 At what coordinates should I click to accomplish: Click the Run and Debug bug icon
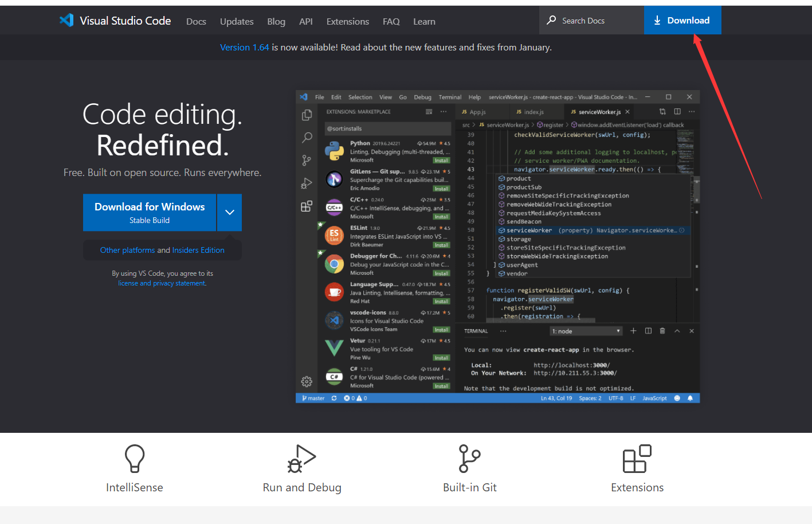(x=302, y=458)
